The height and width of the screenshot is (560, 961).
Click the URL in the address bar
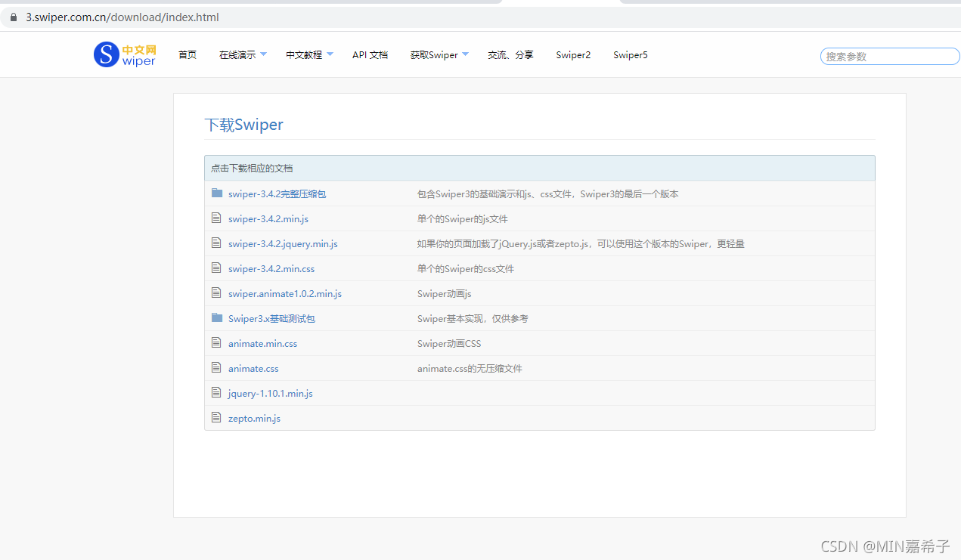tap(122, 17)
